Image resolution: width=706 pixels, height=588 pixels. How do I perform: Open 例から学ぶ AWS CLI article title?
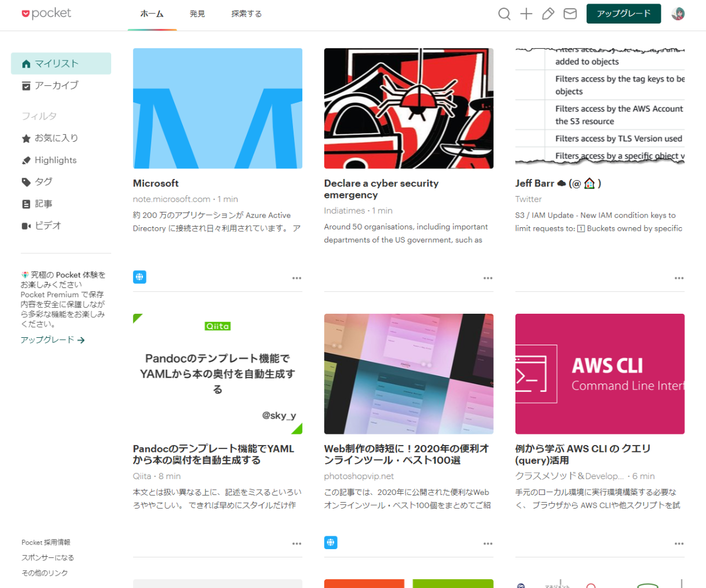(583, 455)
